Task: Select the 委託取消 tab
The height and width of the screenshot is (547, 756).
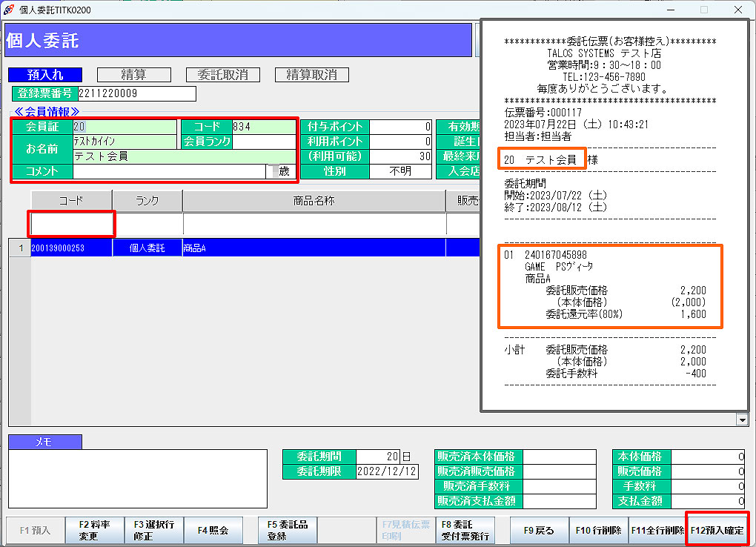Action: pos(222,75)
